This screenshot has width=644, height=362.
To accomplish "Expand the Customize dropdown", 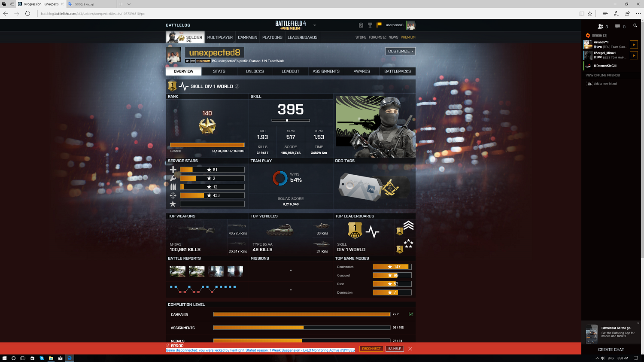I will [x=401, y=51].
